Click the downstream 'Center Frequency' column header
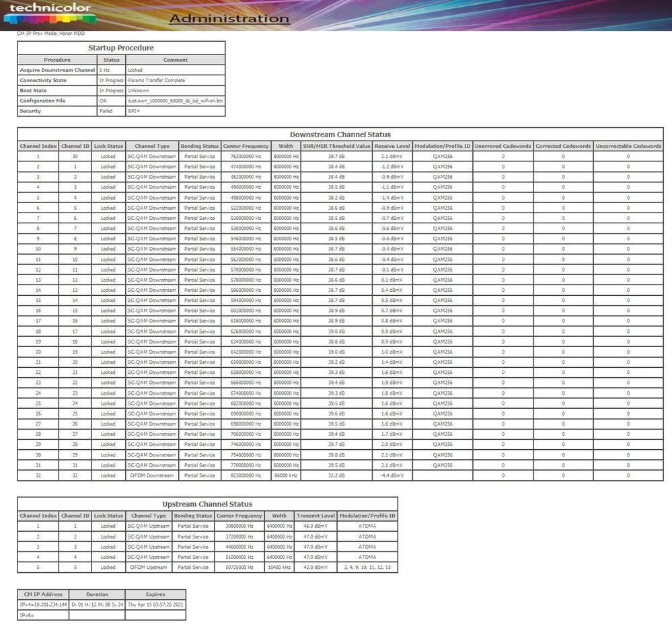Screen dimensions: 672x624 [246, 146]
